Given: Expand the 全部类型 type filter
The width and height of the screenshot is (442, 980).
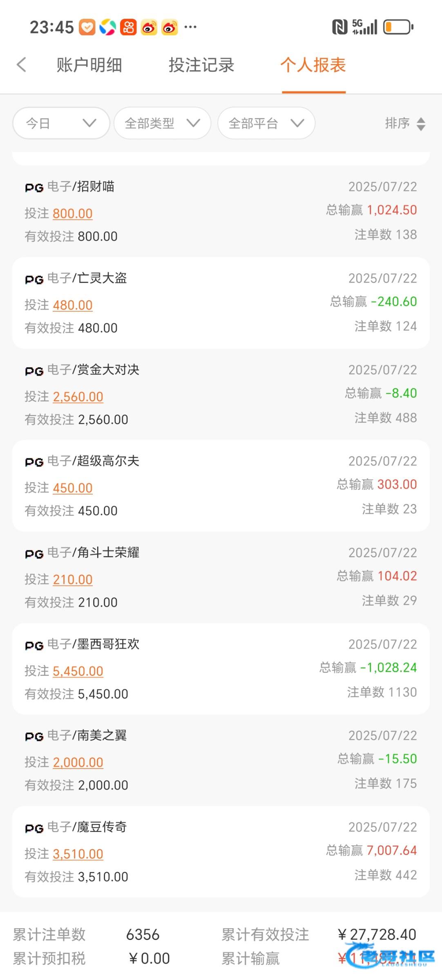Looking at the screenshot, I should (x=162, y=123).
